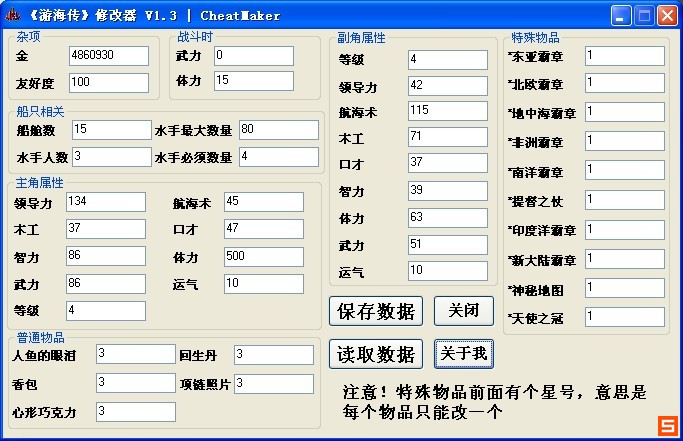
Task: Click the main character 领导力 field
Action: pos(105,202)
